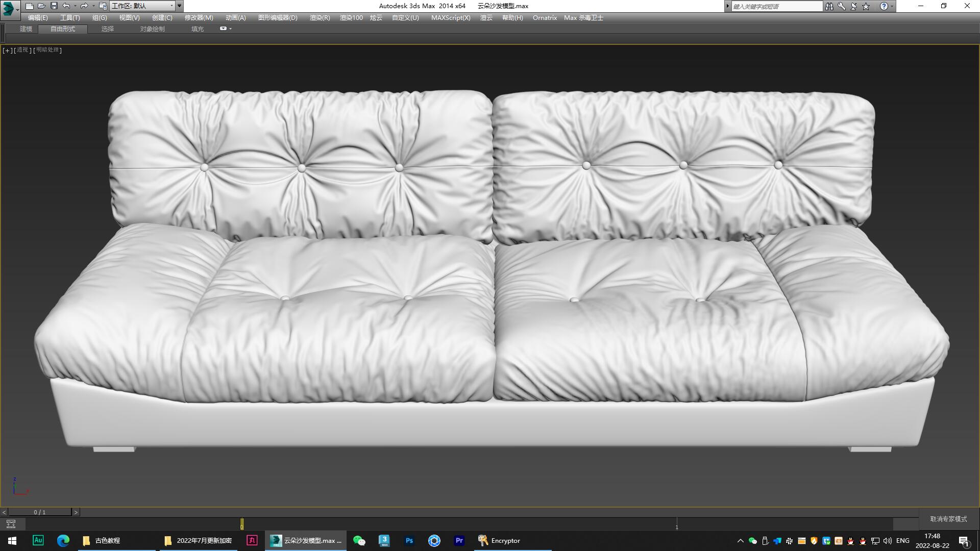Create a new scene with New icon

[29, 6]
